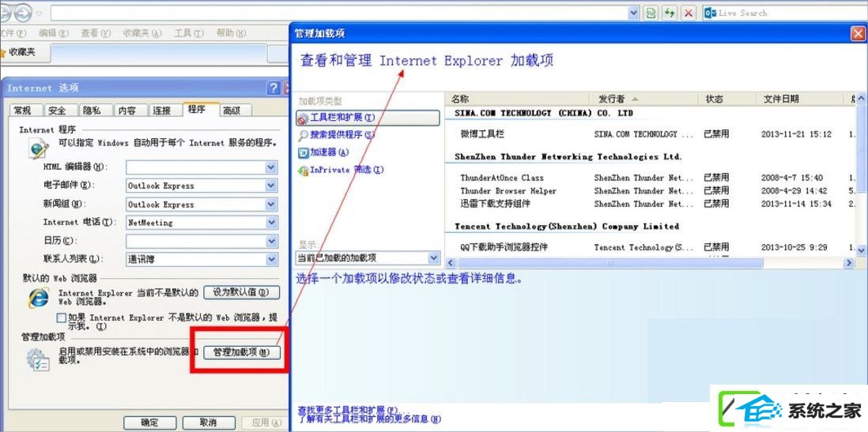Click the compatibility view icon in address bar
Image resolution: width=868 pixels, height=432 pixels.
652,13
